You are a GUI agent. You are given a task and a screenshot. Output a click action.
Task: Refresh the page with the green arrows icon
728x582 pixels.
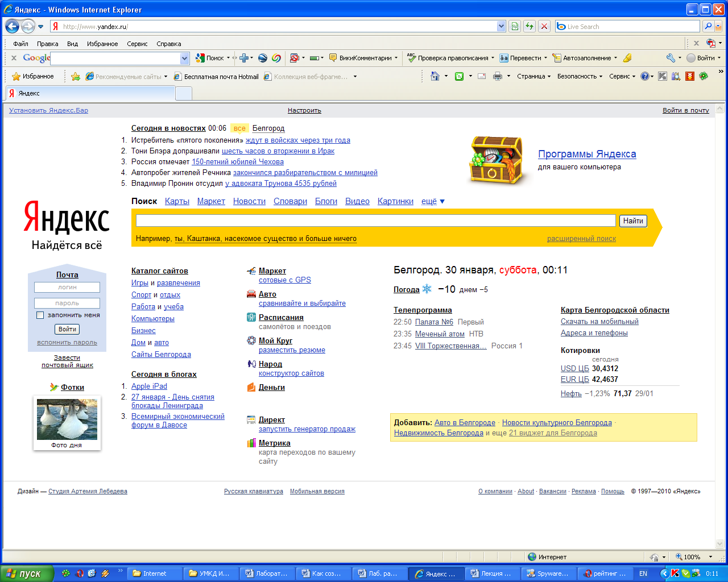tap(530, 26)
